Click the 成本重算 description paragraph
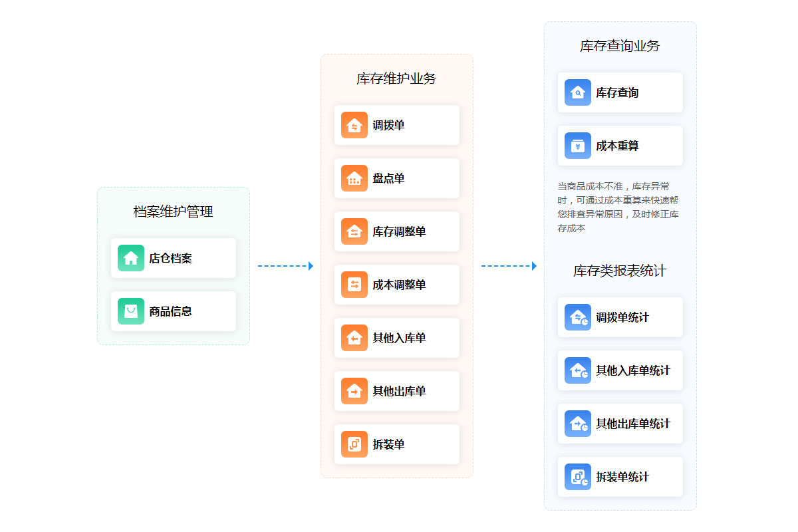Image resolution: width=798 pixels, height=532 pixels. (x=618, y=207)
